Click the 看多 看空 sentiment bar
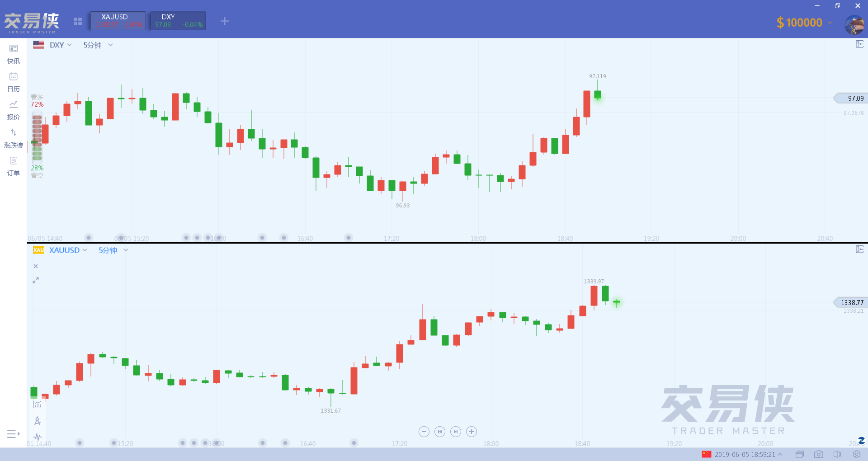The image size is (868, 461). point(37,137)
